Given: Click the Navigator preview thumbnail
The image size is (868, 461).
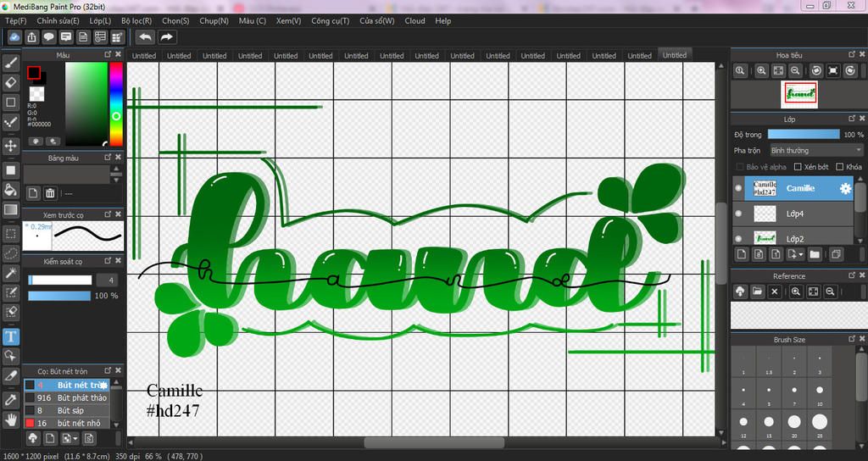Looking at the screenshot, I should point(798,95).
